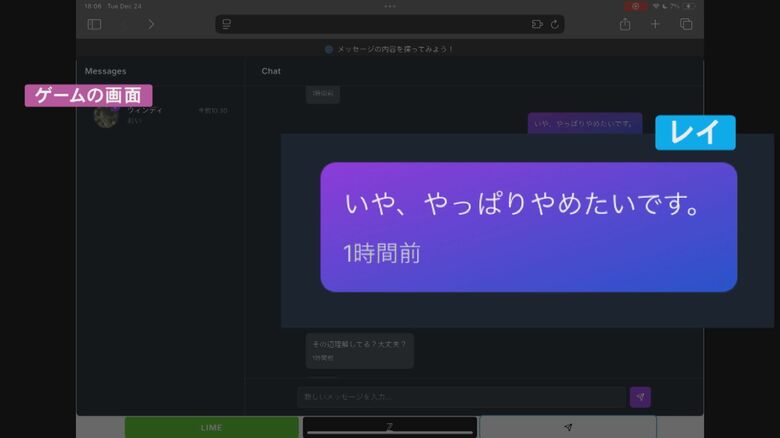This screenshot has width=780, height=438.
Task: Open a new tab with plus icon
Action: coord(656,24)
